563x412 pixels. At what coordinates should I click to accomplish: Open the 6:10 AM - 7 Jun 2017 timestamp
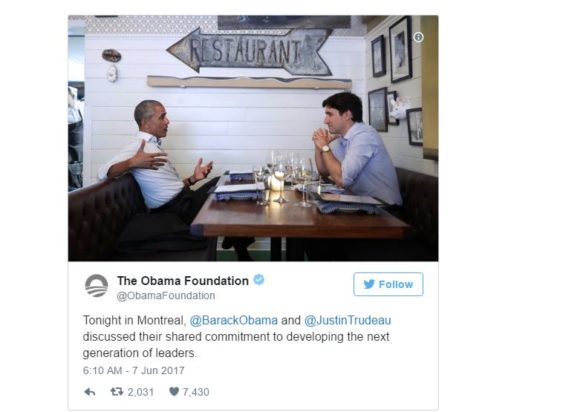tap(134, 370)
